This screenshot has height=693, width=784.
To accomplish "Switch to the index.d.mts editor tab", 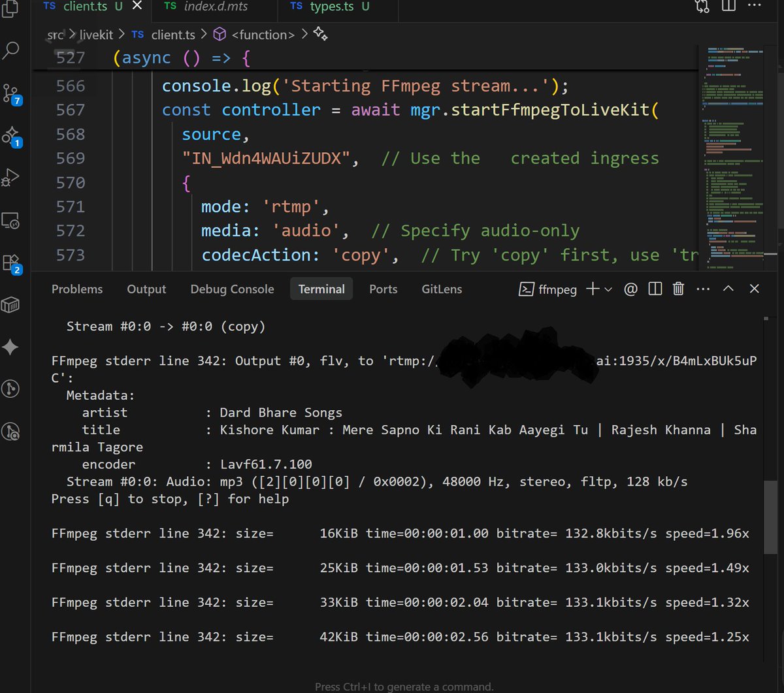I will [x=214, y=7].
